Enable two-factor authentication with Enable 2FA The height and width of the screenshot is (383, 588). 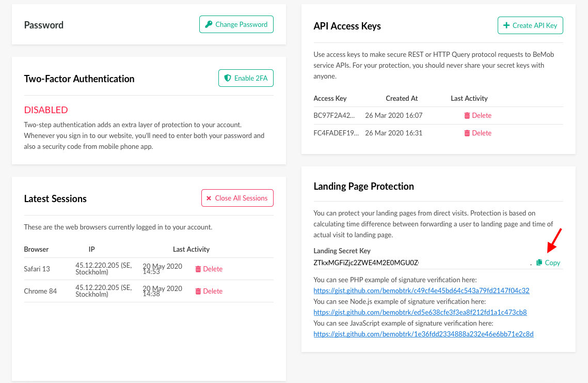[x=246, y=78]
